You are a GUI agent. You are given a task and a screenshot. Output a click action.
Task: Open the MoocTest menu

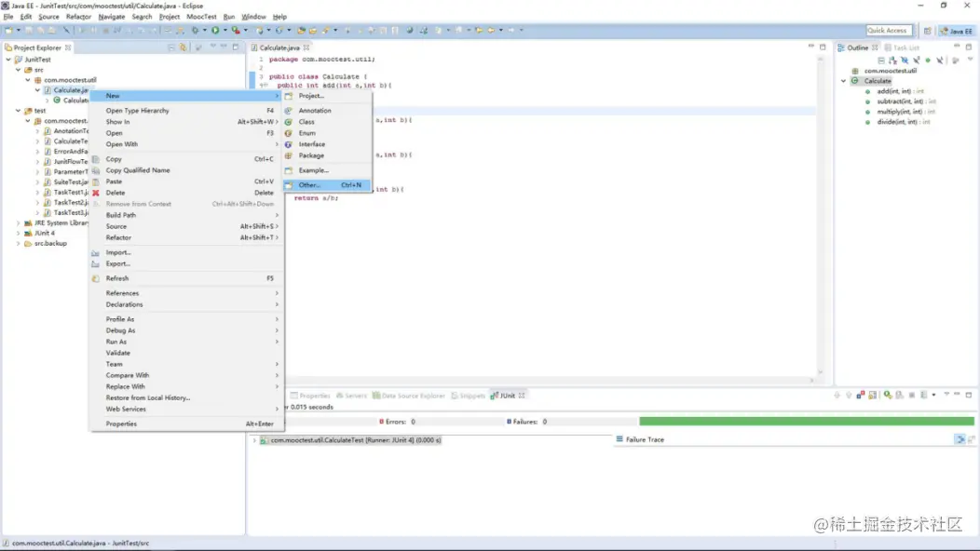(x=201, y=17)
